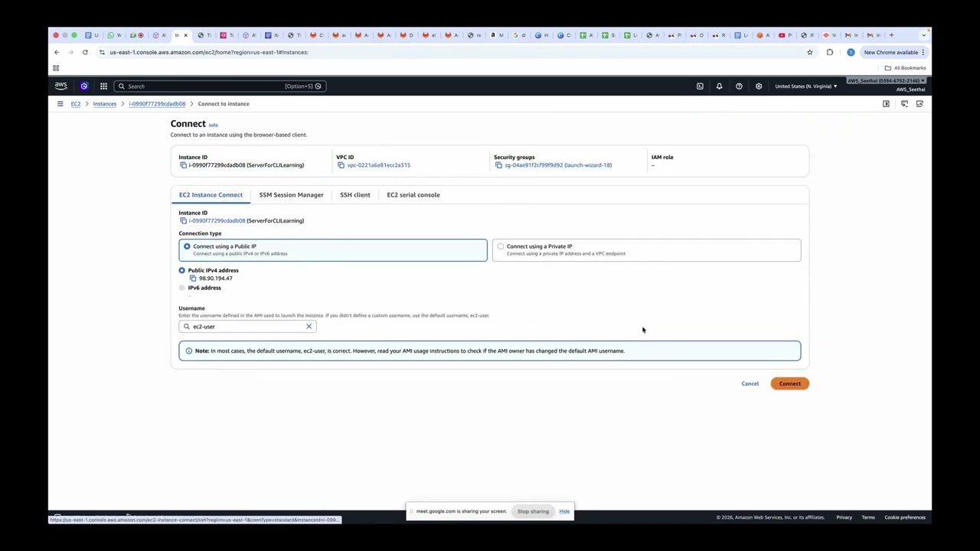
Task: Select Connect using a Public IP
Action: [333, 250]
